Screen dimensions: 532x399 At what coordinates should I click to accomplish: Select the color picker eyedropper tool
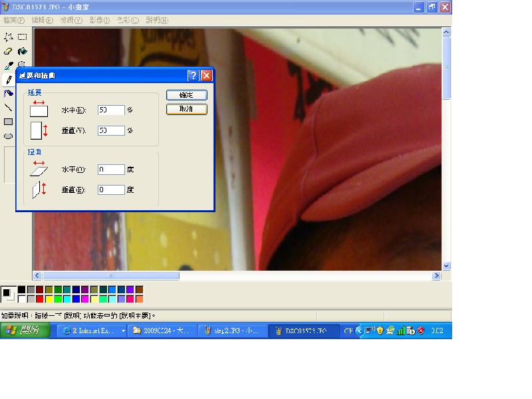click(x=8, y=64)
